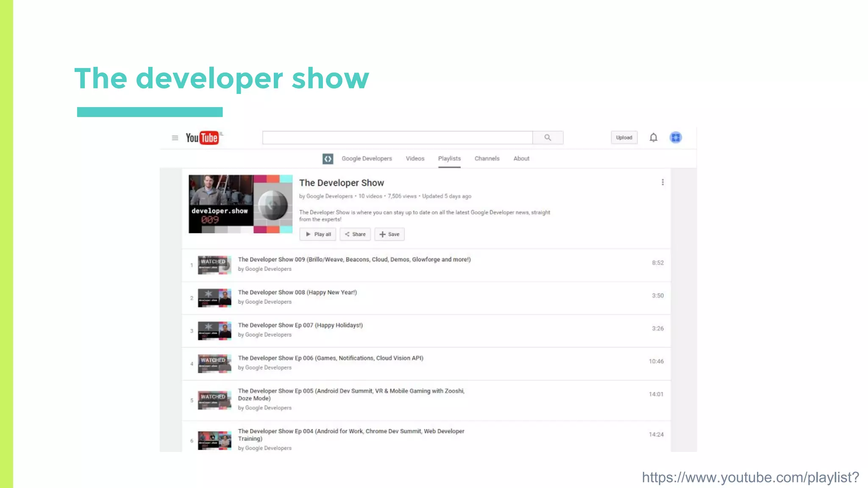Open video The Developer Show 008 Happy New Year
Screen dimensions: 868x488
coord(298,292)
